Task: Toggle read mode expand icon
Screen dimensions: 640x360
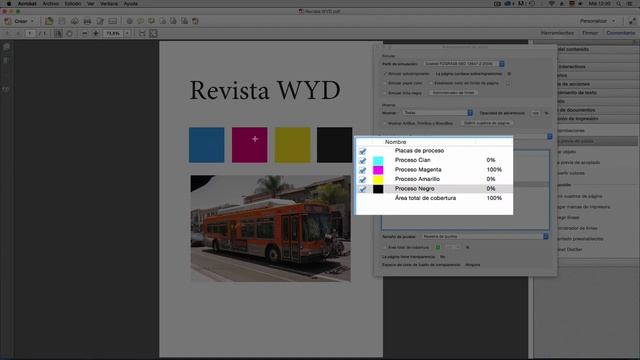Action: pyautogui.click(x=632, y=21)
